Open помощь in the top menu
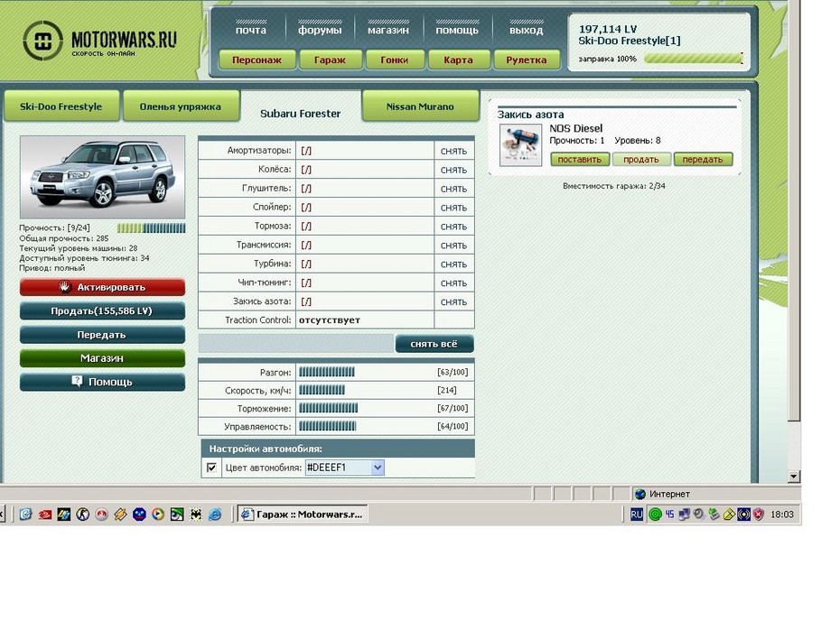The width and height of the screenshot is (840, 630). point(457,30)
